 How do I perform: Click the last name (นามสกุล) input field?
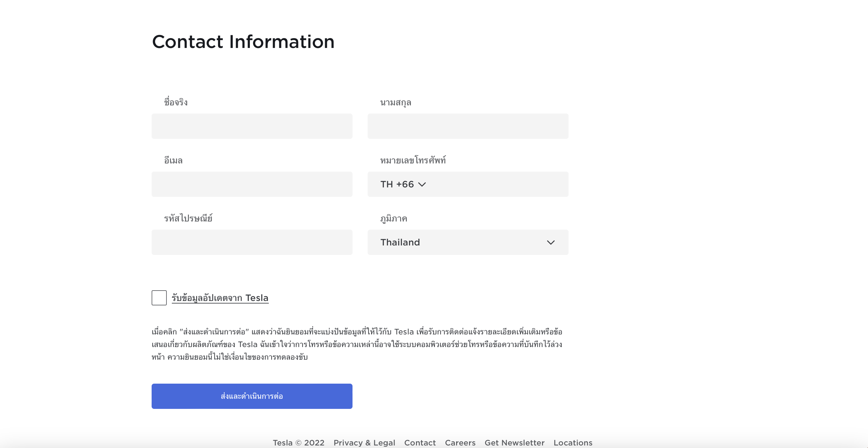tap(468, 126)
